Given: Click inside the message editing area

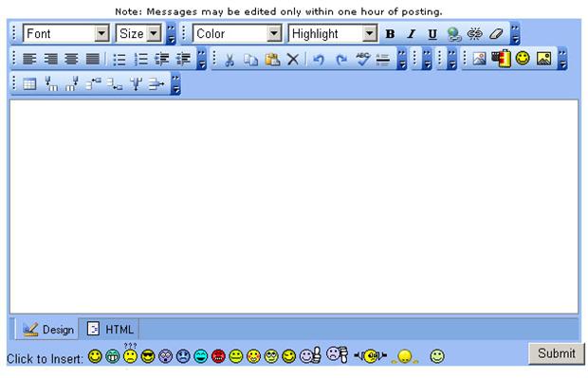Looking at the screenshot, I should click(x=294, y=207).
